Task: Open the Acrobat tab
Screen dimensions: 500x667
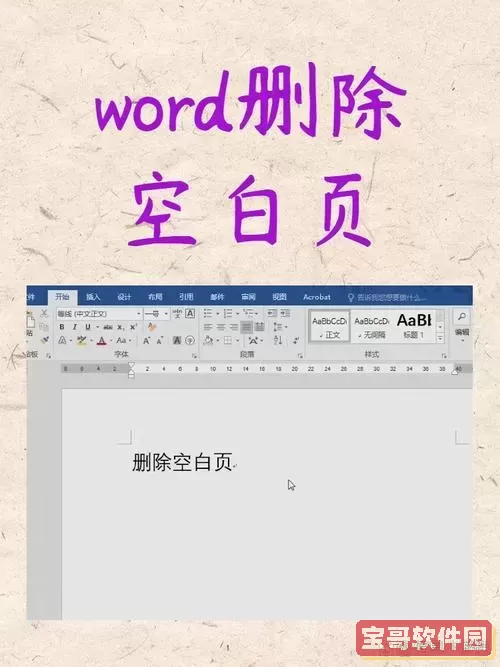Action: [317, 296]
